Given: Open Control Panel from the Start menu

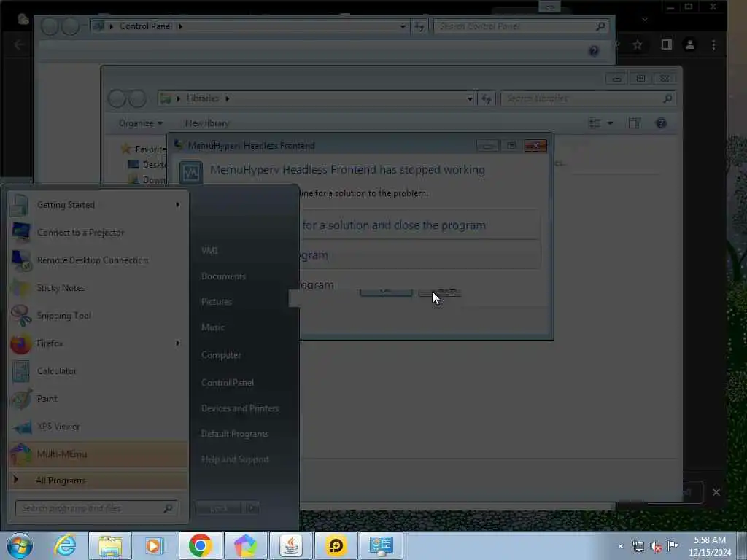Looking at the screenshot, I should 228,383.
